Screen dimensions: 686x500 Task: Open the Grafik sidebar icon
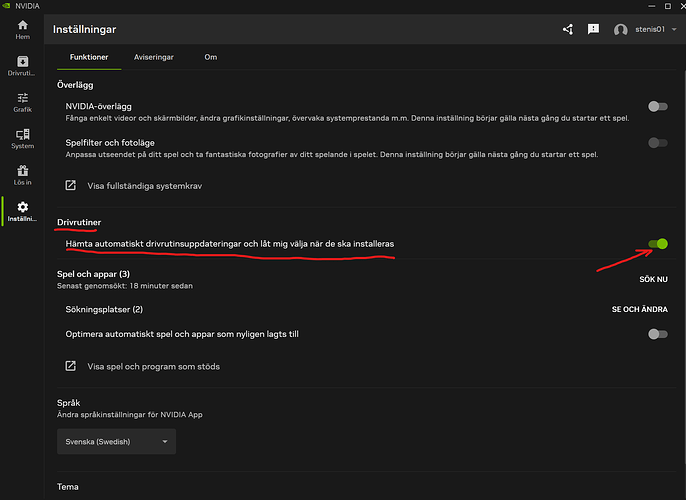point(23,98)
